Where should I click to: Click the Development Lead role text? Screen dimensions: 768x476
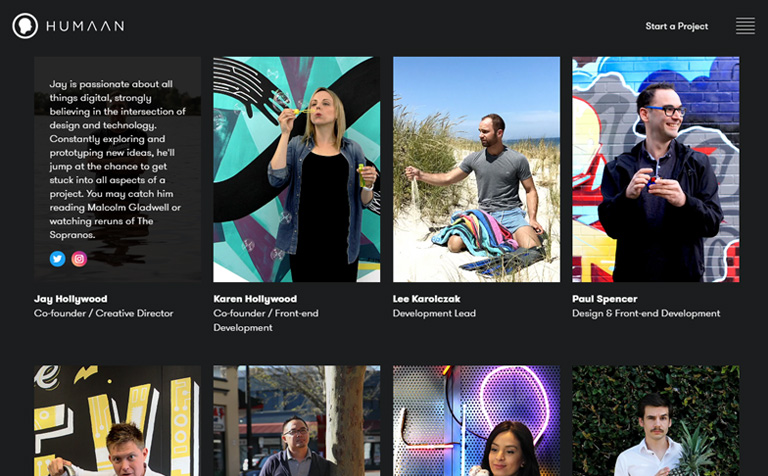point(434,314)
